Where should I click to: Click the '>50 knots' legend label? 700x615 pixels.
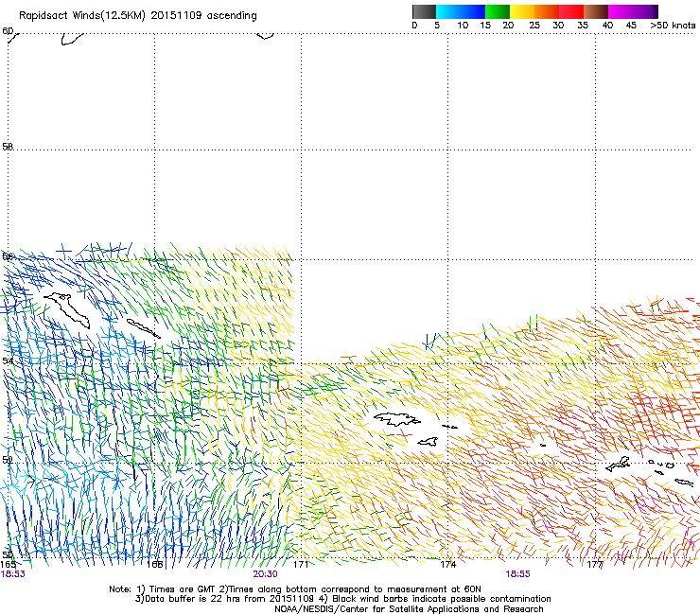pyautogui.click(x=673, y=26)
